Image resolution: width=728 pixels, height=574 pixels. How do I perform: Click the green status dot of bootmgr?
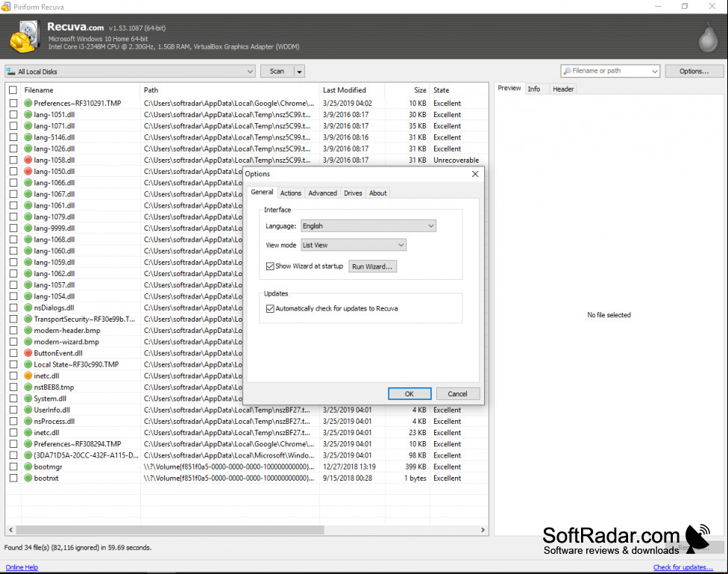coord(28,467)
